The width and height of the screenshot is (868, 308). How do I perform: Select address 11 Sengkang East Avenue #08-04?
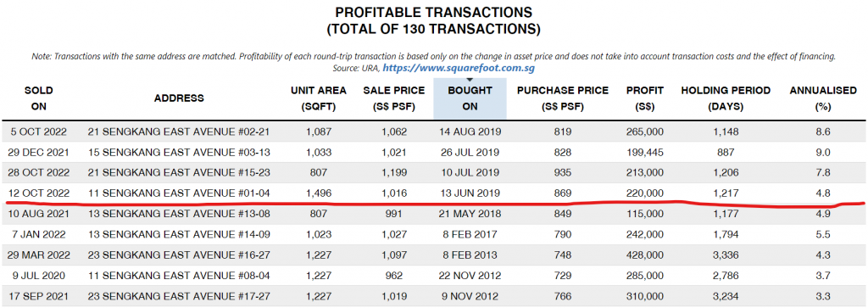click(x=179, y=275)
